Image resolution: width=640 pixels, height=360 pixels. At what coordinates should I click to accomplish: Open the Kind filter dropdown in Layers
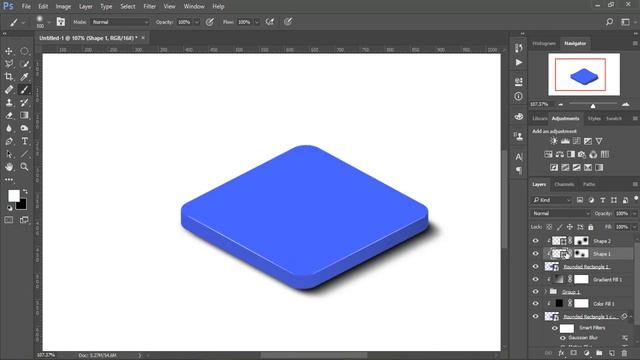[551, 200]
